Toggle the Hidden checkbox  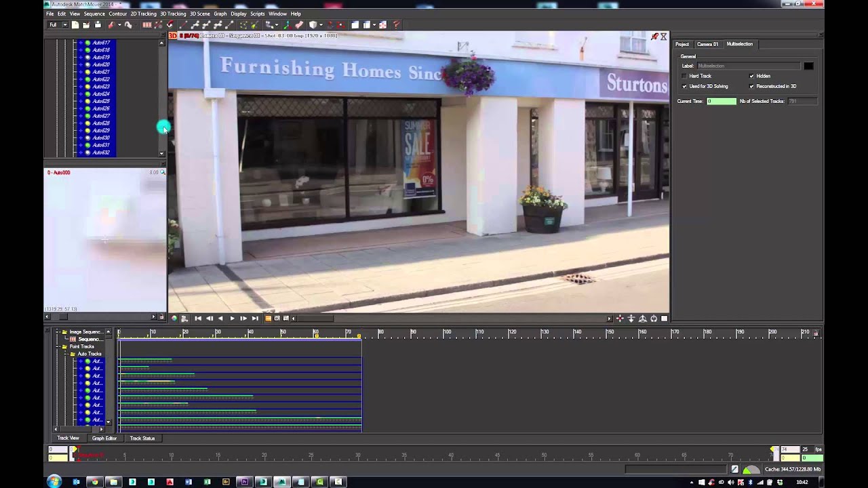coord(751,76)
